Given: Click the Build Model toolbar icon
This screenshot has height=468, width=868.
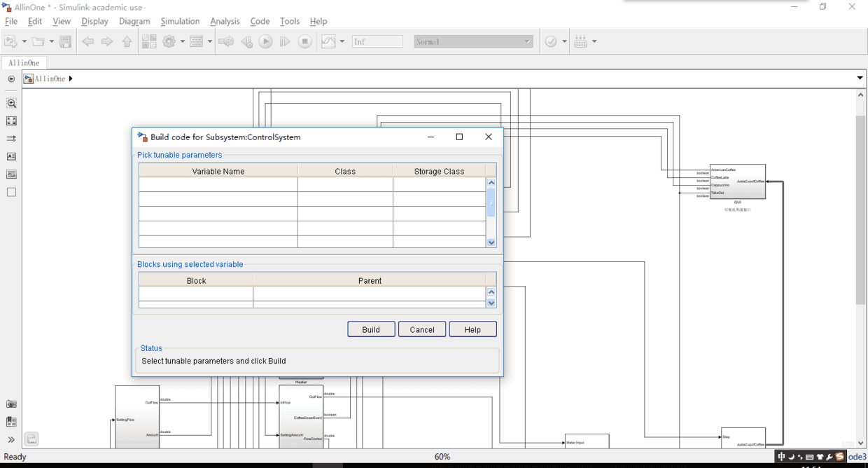Looking at the screenshot, I should tap(581, 42).
